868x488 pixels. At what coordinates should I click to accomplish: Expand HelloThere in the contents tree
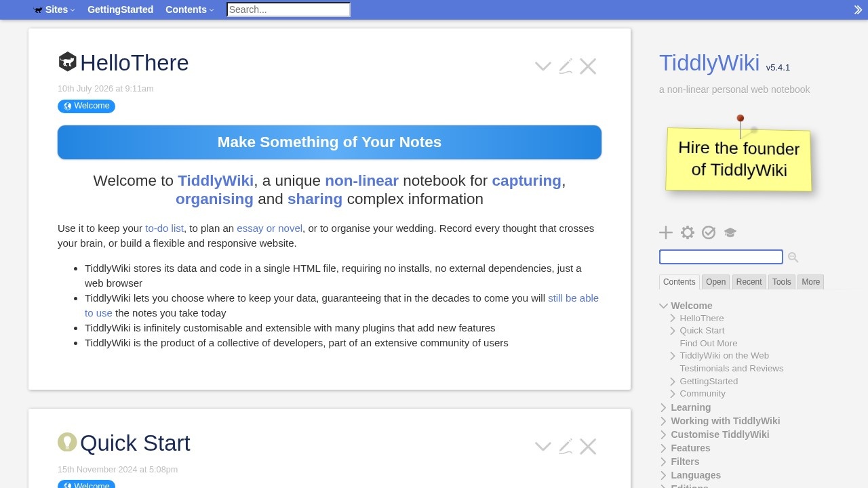click(x=673, y=318)
